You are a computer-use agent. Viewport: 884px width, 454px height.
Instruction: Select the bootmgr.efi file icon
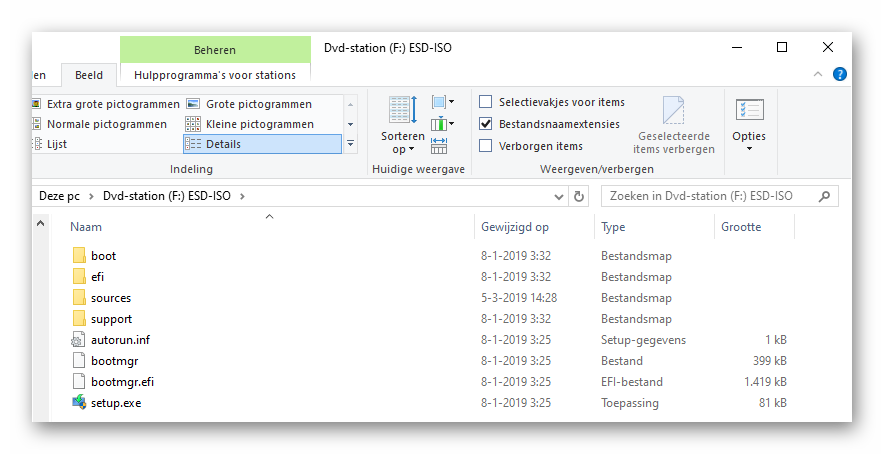coord(79,382)
